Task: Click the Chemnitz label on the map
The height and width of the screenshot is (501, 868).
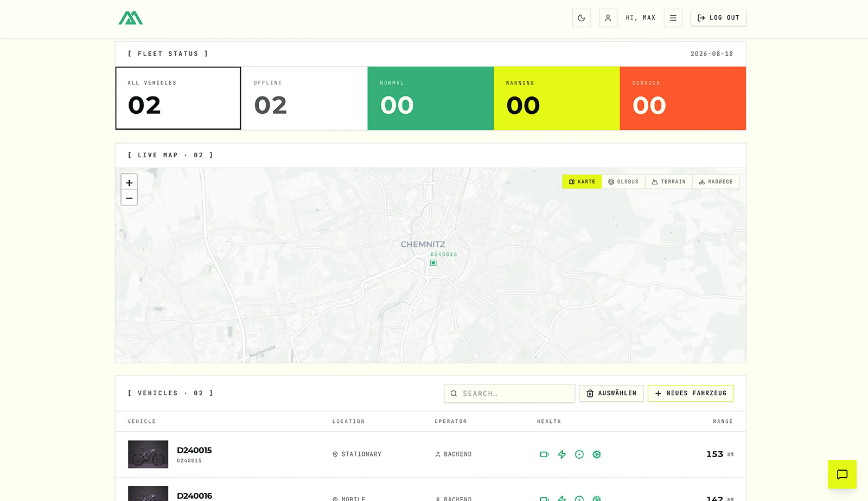Action: point(423,244)
